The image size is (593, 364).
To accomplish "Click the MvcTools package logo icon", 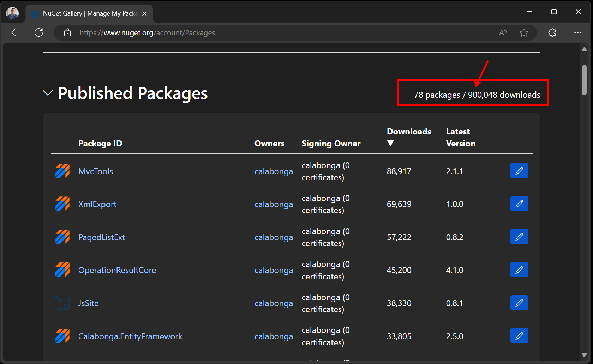I will pos(62,171).
